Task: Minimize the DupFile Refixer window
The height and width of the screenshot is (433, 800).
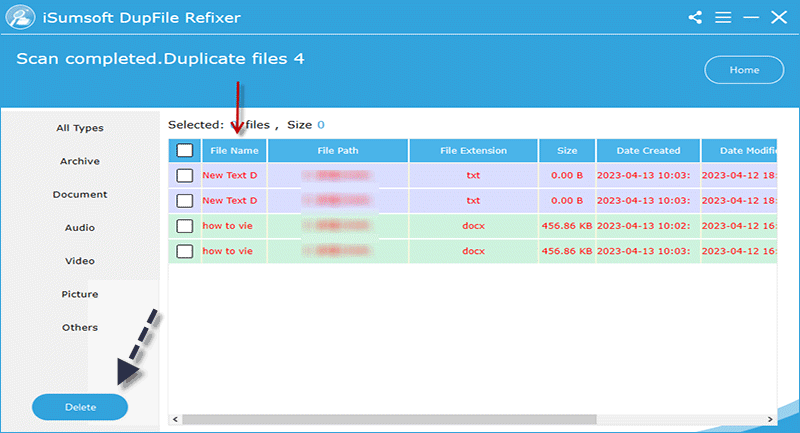Action: 751,17
